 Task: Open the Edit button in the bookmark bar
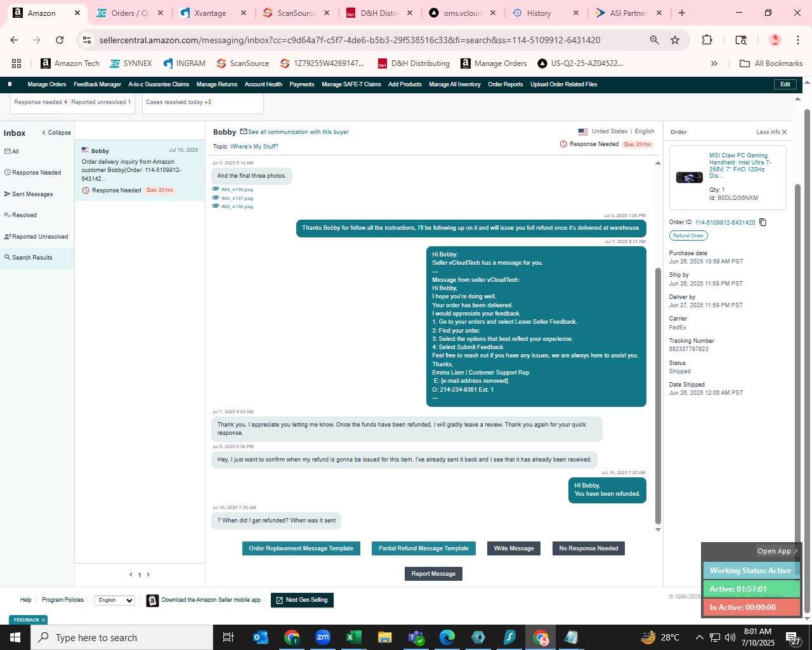(785, 84)
